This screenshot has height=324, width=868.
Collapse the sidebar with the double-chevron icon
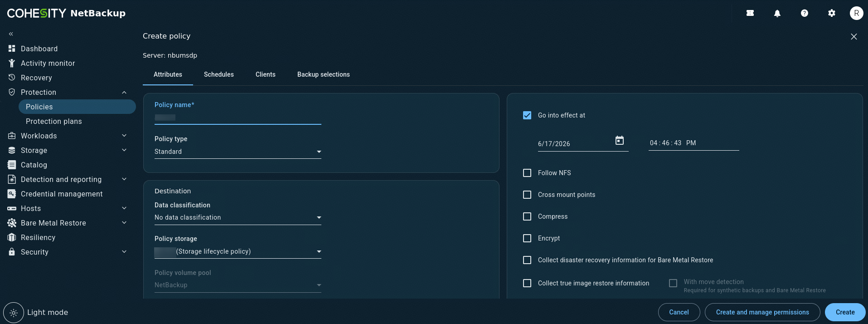[11, 34]
